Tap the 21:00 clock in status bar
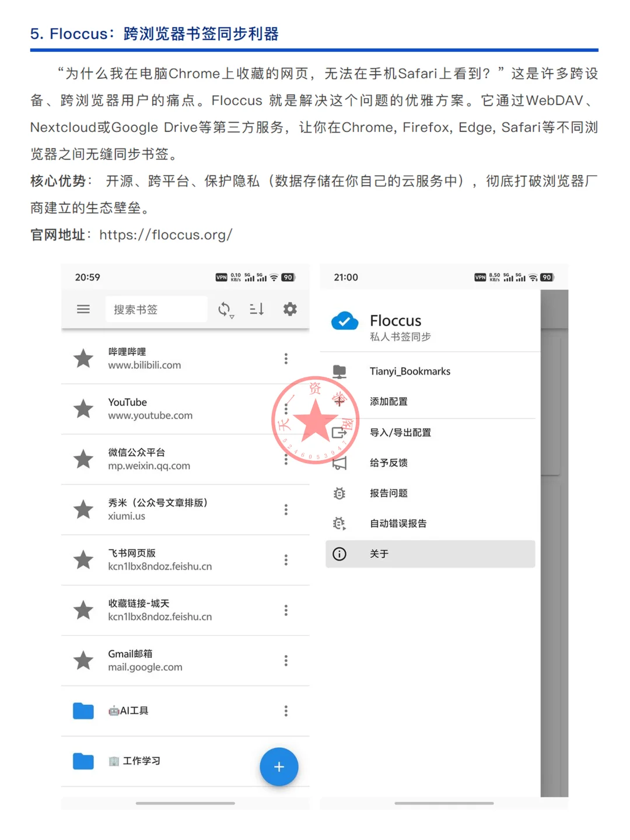The height and width of the screenshot is (840, 630). (x=346, y=277)
